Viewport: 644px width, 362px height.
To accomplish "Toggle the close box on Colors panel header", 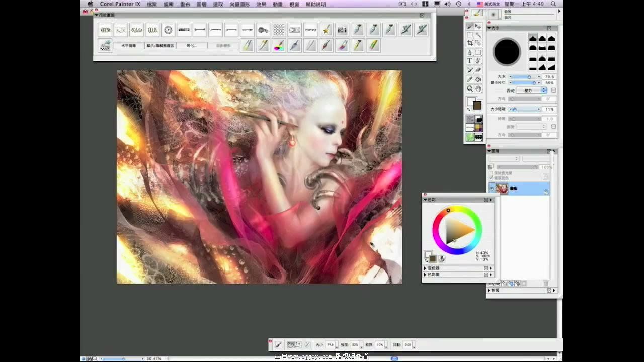I will [486, 200].
